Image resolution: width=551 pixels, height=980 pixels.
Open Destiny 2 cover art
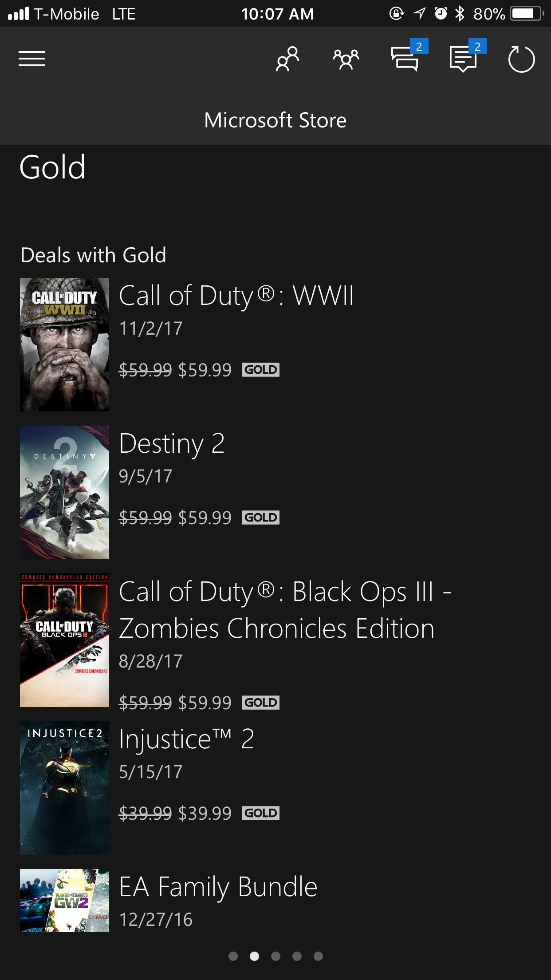[x=65, y=492]
